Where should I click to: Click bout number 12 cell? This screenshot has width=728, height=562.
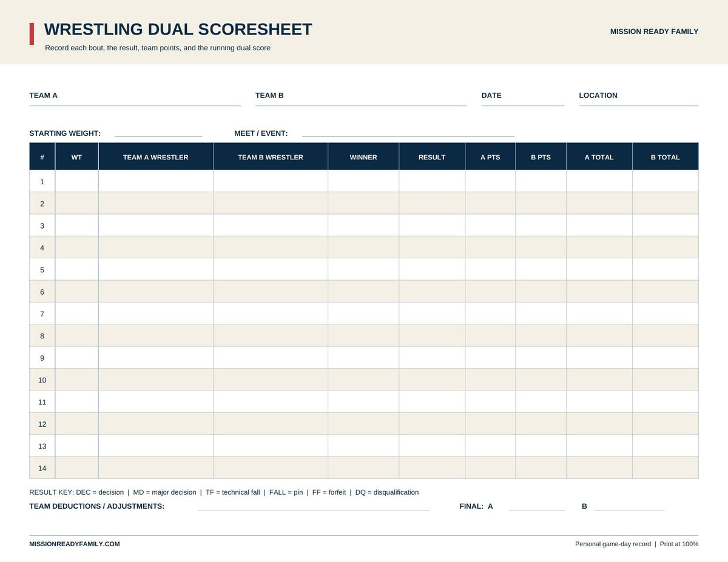[42, 424]
